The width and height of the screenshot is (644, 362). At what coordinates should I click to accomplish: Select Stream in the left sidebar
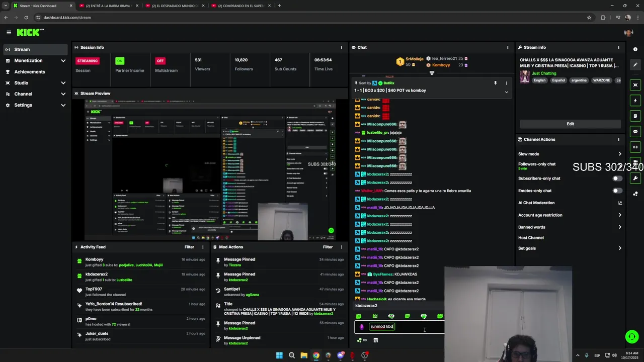(35, 49)
